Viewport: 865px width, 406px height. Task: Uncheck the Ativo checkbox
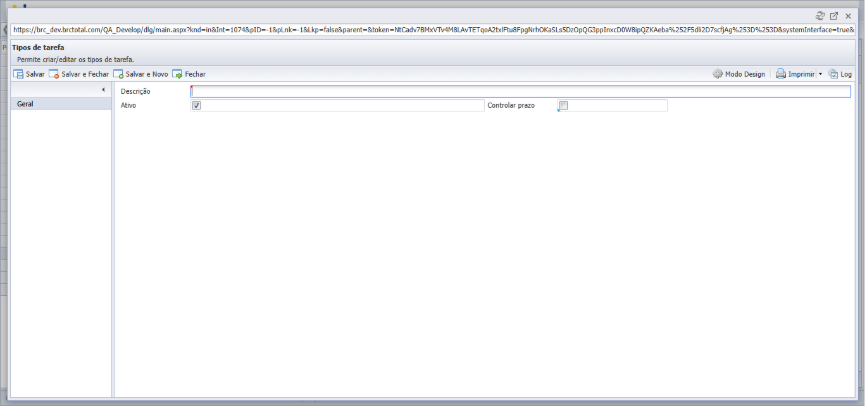point(196,105)
